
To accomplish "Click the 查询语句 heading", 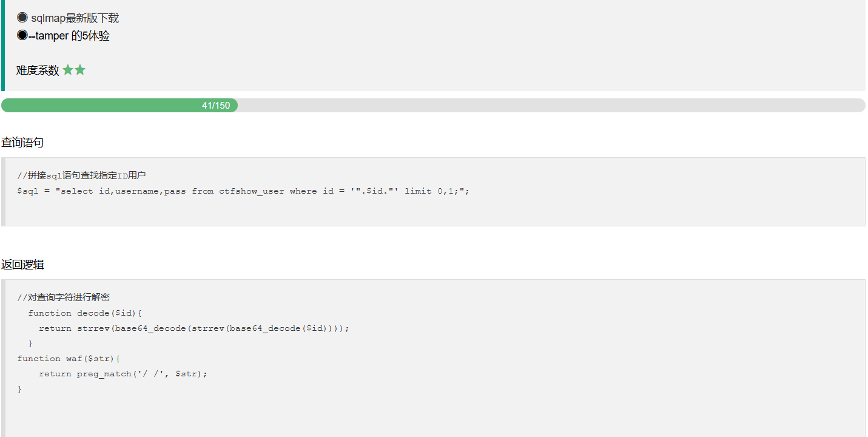I will [22, 143].
